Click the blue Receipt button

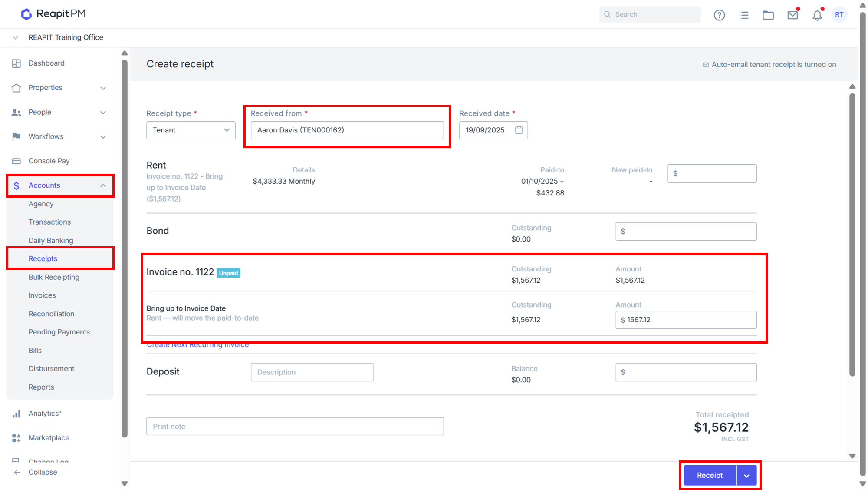tap(710, 476)
